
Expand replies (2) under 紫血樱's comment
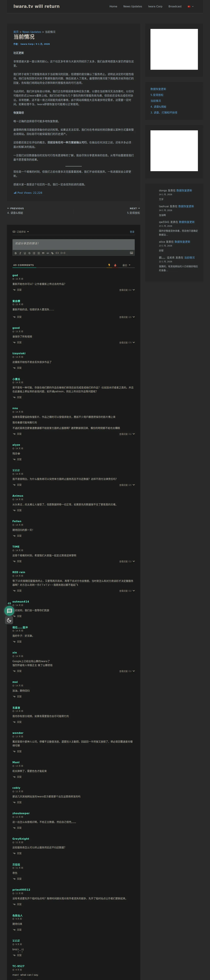127,317
